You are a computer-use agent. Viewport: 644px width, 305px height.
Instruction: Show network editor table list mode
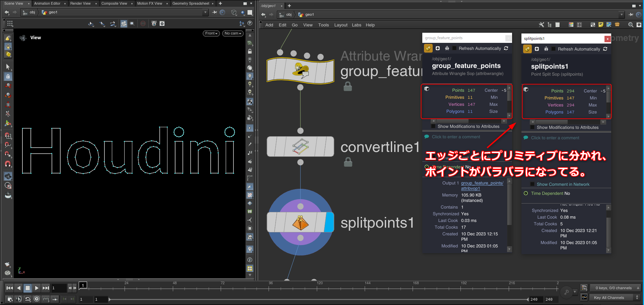(x=558, y=25)
